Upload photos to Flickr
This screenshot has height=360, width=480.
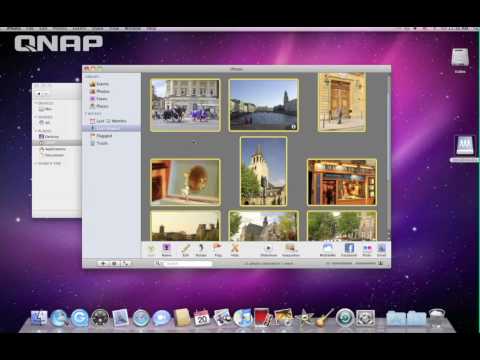pyautogui.click(x=367, y=250)
